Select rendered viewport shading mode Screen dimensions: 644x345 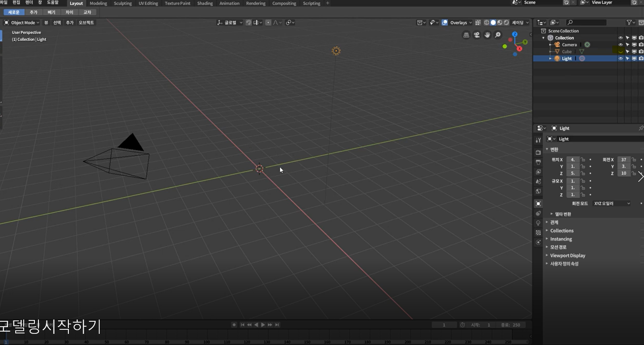[x=506, y=22]
